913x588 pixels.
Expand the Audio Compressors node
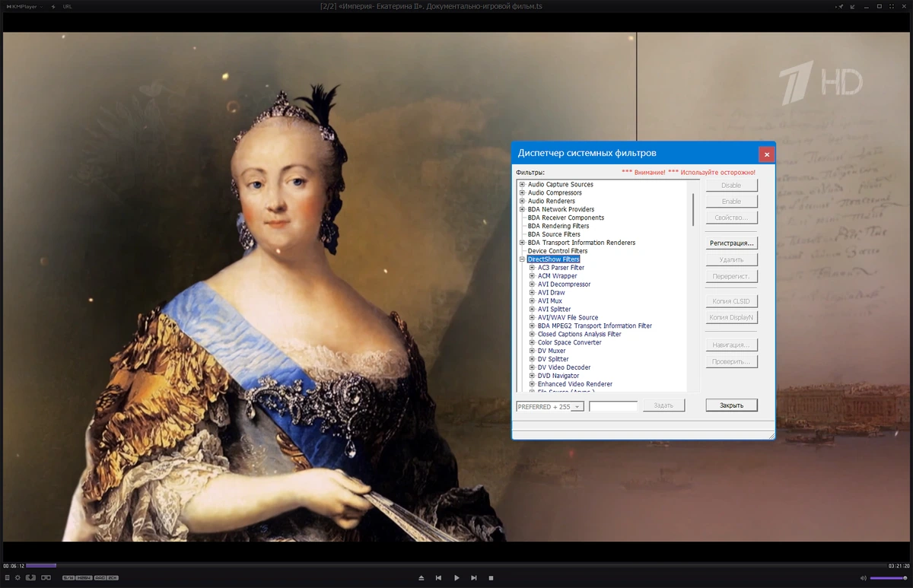[522, 193]
